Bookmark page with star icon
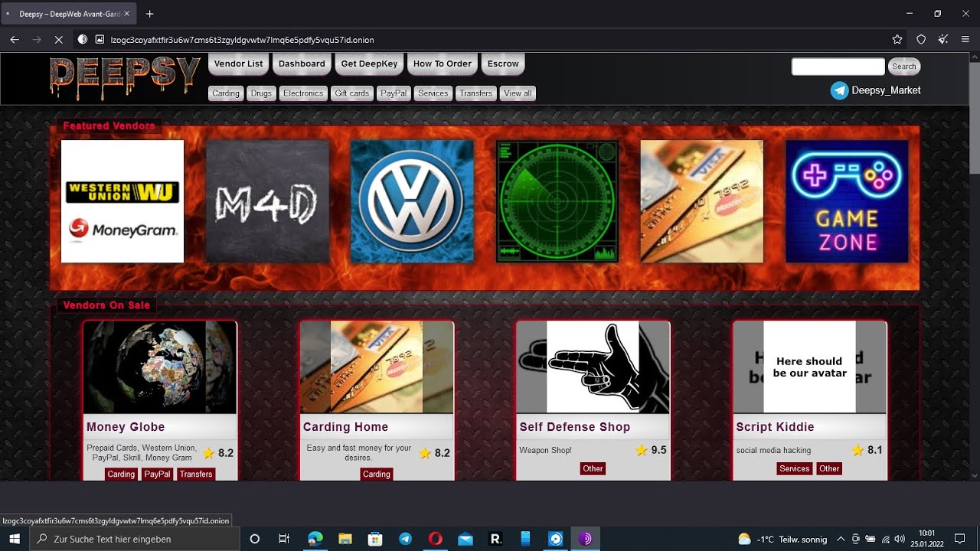Image resolution: width=980 pixels, height=551 pixels. 897,39
